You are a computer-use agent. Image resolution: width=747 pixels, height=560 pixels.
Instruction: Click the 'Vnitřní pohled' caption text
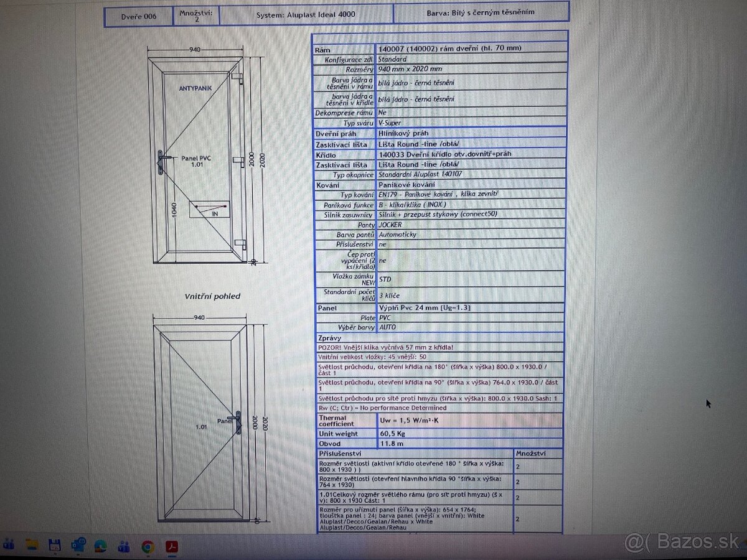(212, 296)
